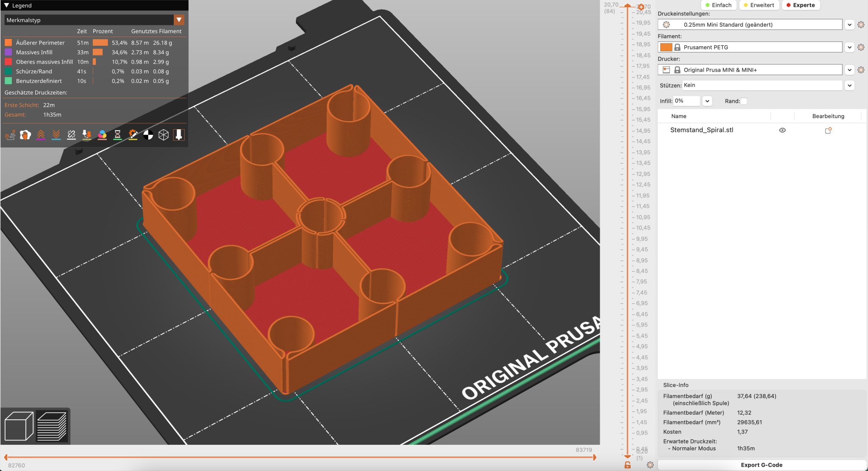This screenshot has height=471, width=868.
Task: Enable the Rand checkbox
Action: pyautogui.click(x=744, y=101)
